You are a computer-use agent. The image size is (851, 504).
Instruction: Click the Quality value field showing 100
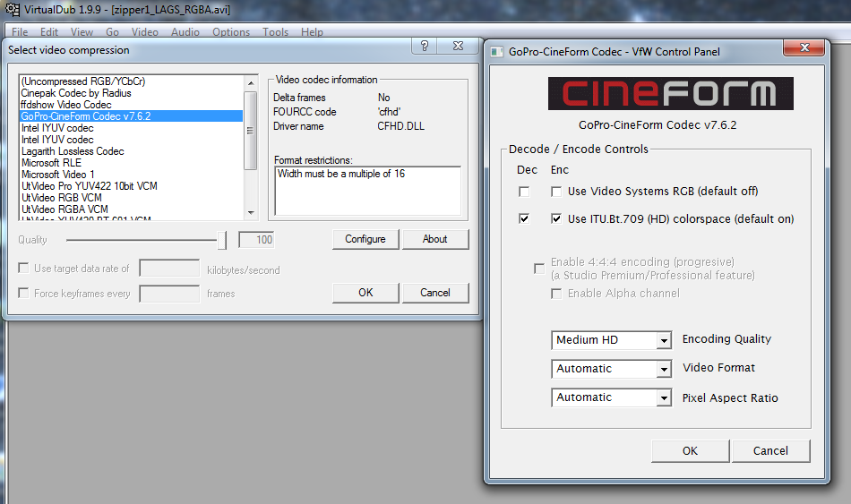pyautogui.click(x=257, y=240)
